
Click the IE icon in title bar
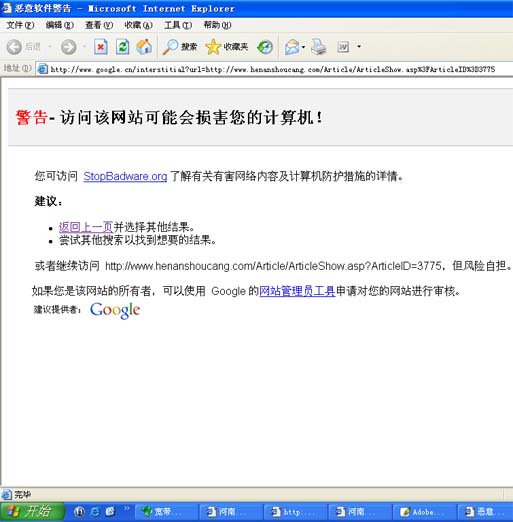click(6, 8)
